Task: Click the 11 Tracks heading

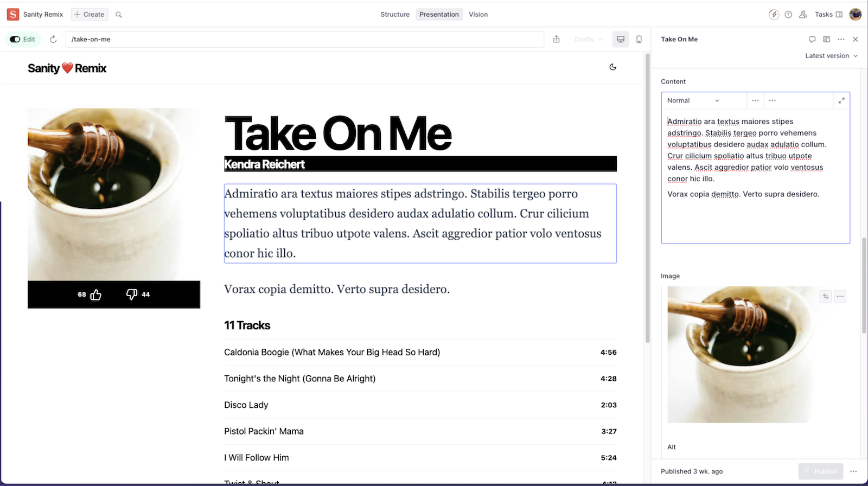Action: pos(247,325)
